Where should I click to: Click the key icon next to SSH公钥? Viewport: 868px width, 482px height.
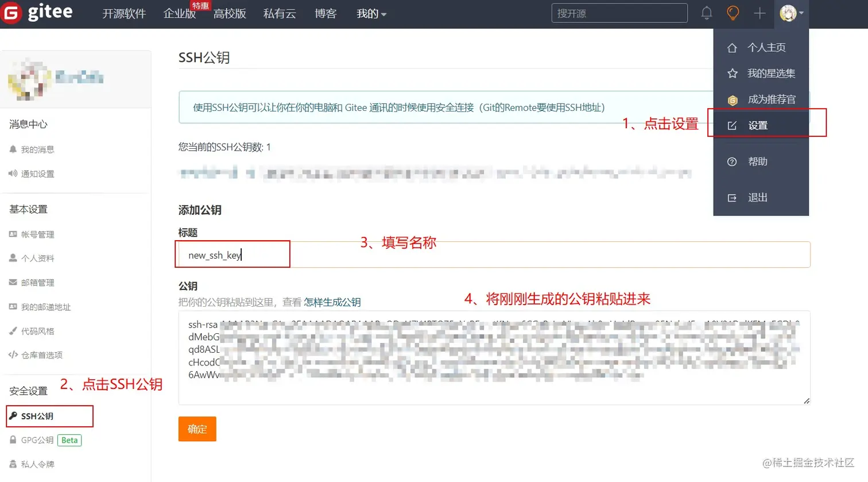pyautogui.click(x=13, y=416)
